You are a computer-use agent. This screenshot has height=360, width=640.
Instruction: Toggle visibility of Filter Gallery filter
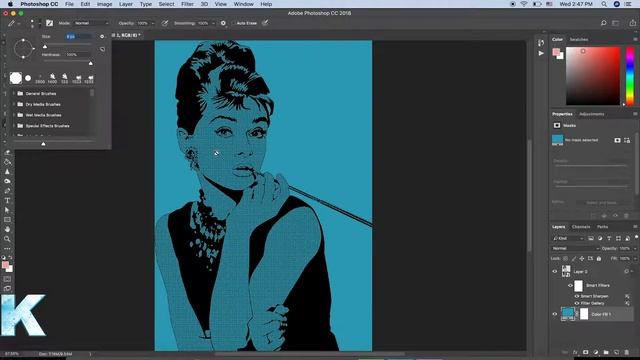tap(577, 303)
